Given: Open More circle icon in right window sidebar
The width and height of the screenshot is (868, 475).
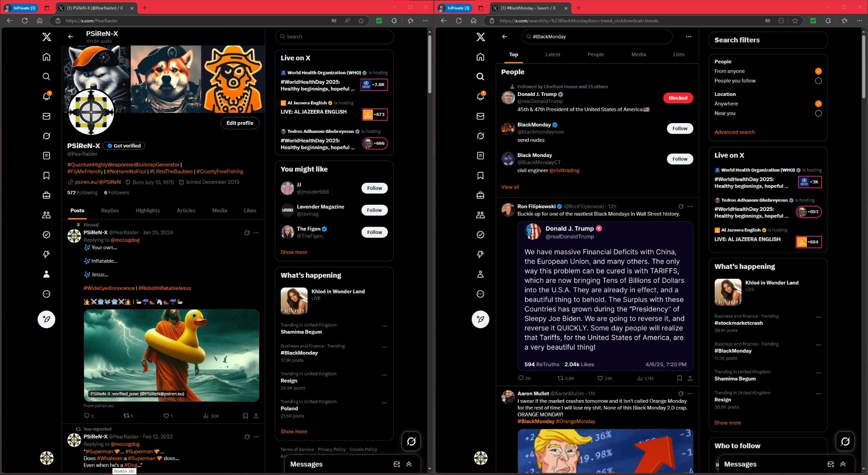Looking at the screenshot, I should (x=481, y=294).
